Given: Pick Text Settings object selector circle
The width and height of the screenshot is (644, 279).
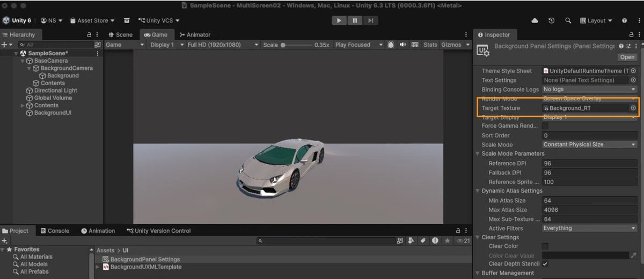Looking at the screenshot, I should (633, 80).
